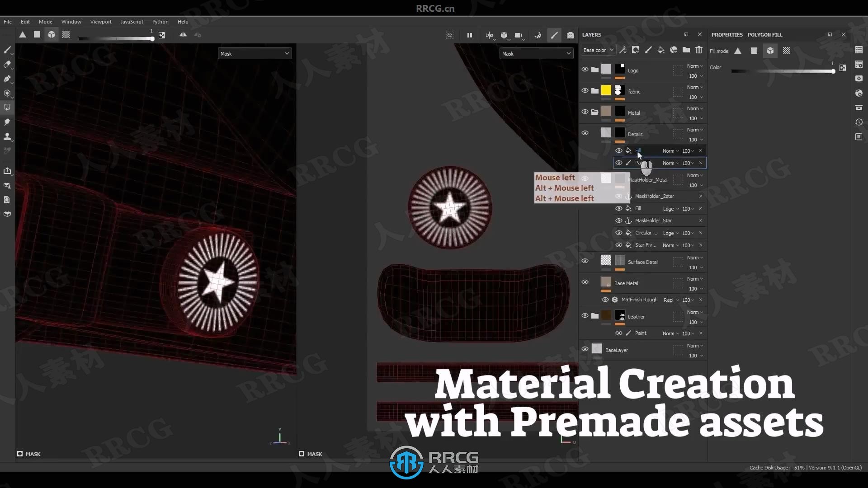
Task: Add an effect with the magic wand icon
Action: coord(623,50)
